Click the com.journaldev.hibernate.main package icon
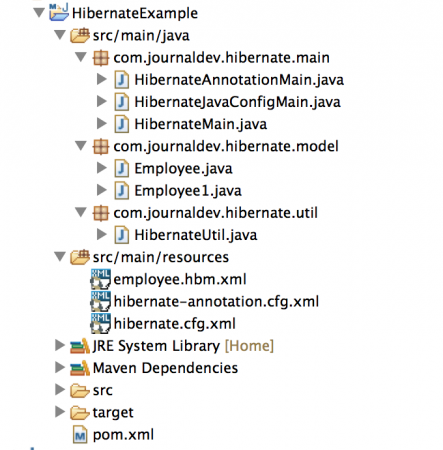The width and height of the screenshot is (443, 450). [x=101, y=58]
